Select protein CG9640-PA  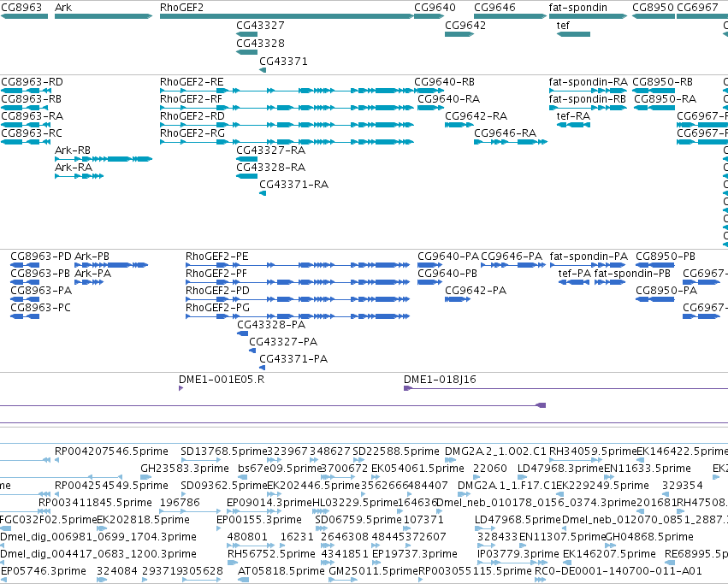(x=430, y=265)
